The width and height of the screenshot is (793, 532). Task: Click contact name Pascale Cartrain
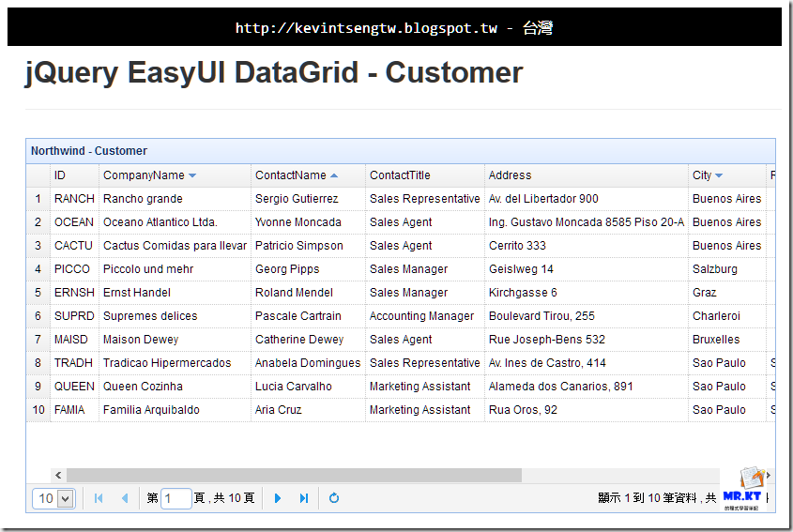308,316
